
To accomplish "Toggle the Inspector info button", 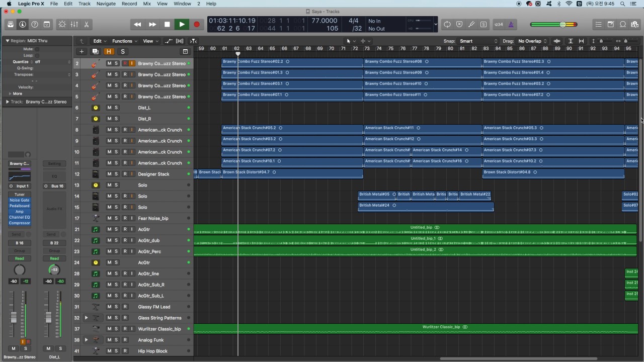I will click(x=22, y=24).
